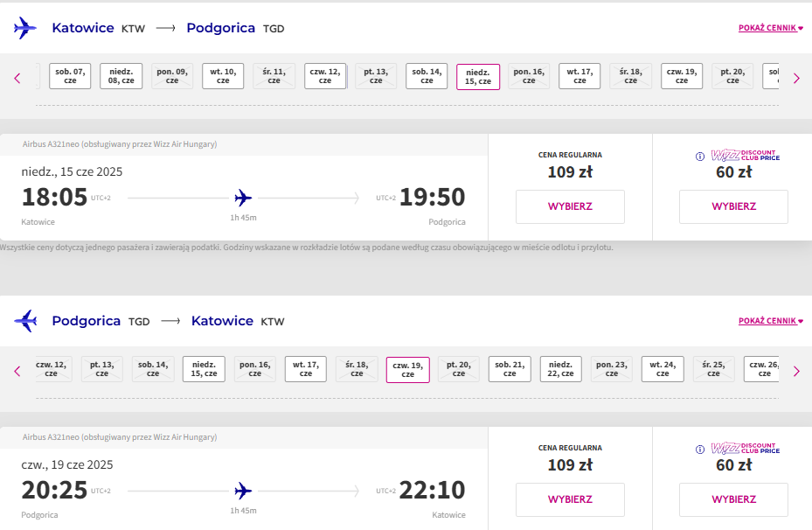Viewport: 812px width, 530px height.
Task: Open the Wizz Discount Club info icon for the outbound flight
Action: click(x=699, y=156)
